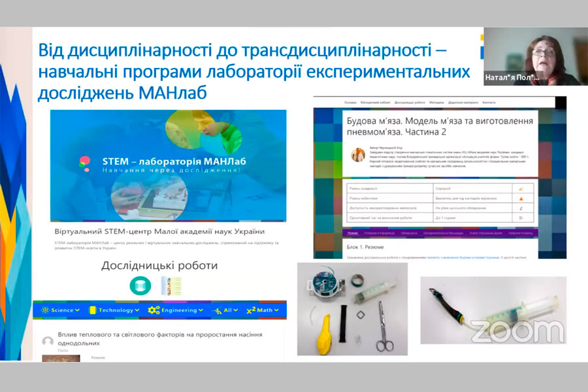Click the Блок 1. Резюме heading
Viewport: 588px width, 392px height.
[x=365, y=247]
